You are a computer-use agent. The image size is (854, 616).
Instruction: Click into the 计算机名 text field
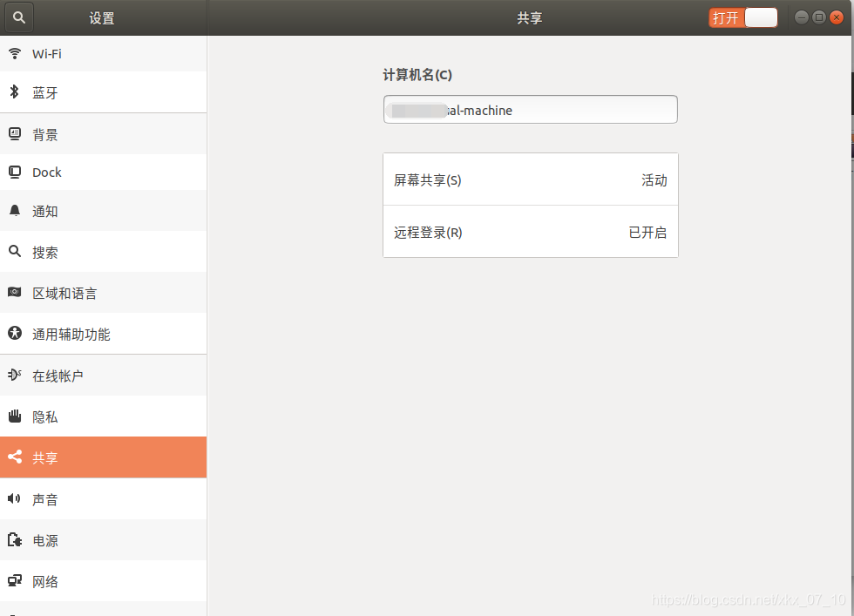click(531, 110)
